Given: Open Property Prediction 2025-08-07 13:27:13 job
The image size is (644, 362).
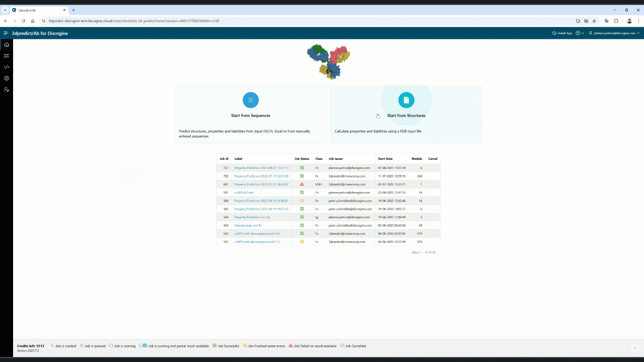Looking at the screenshot, I should click(x=261, y=168).
